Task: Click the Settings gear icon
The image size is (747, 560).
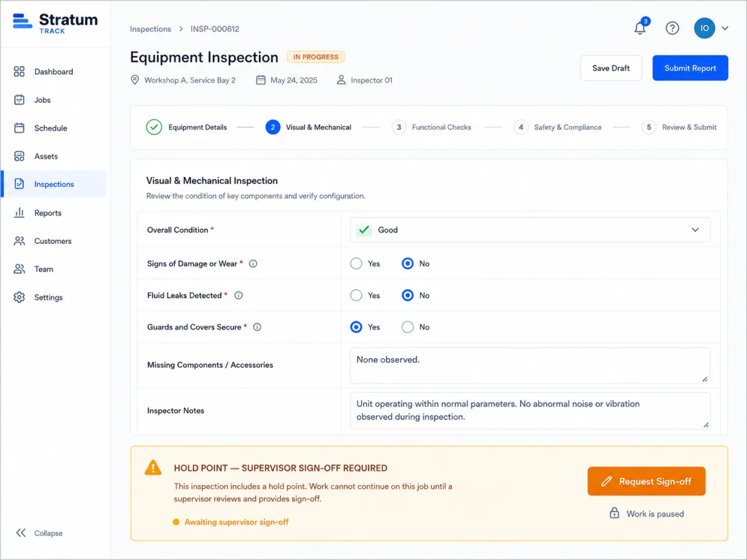Action: 19,297
